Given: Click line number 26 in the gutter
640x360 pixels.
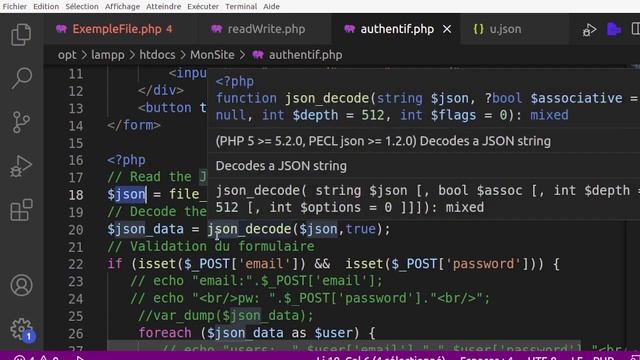Looking at the screenshot, I should [x=76, y=333].
